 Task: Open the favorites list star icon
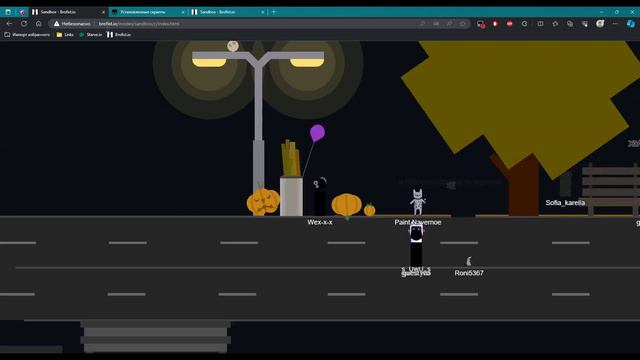click(x=555, y=24)
